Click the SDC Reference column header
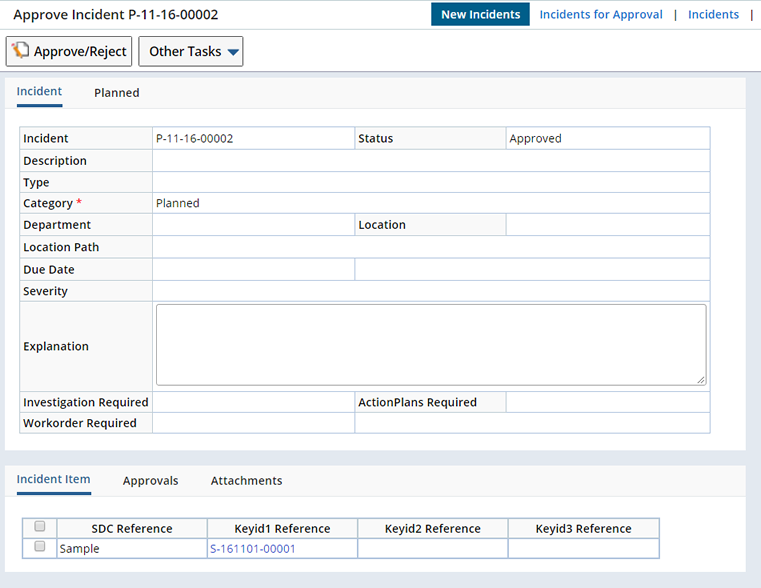Image resolution: width=761 pixels, height=588 pixels. click(x=132, y=528)
